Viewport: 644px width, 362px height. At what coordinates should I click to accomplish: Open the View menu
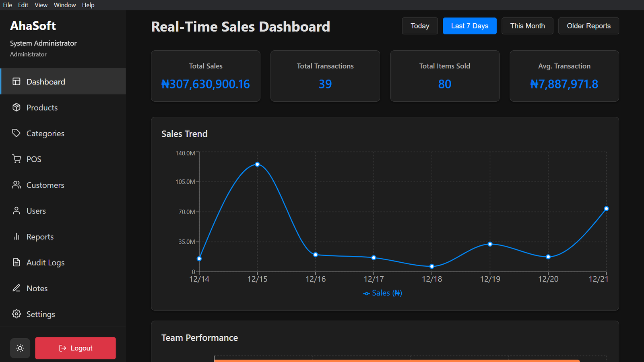click(x=41, y=5)
